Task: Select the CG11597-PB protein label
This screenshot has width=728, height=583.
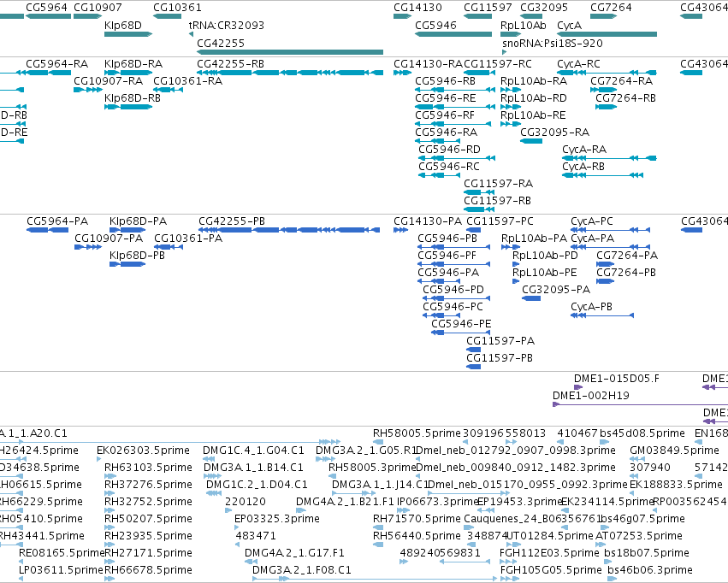Action: click(x=500, y=358)
